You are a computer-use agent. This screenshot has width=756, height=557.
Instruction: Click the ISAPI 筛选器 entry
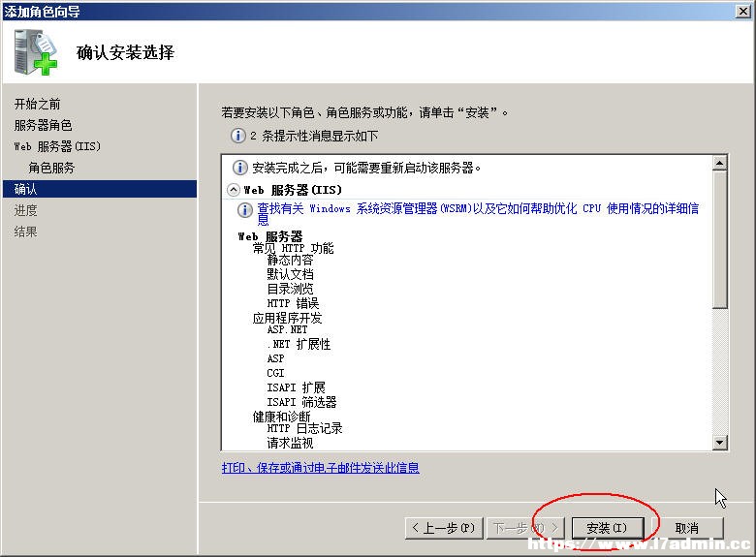click(301, 402)
